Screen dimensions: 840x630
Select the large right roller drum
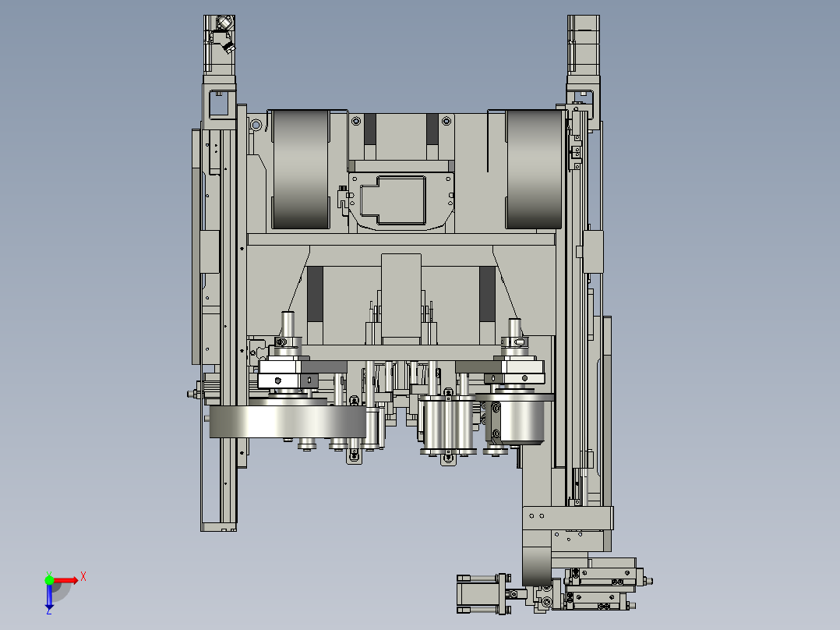click(x=534, y=169)
